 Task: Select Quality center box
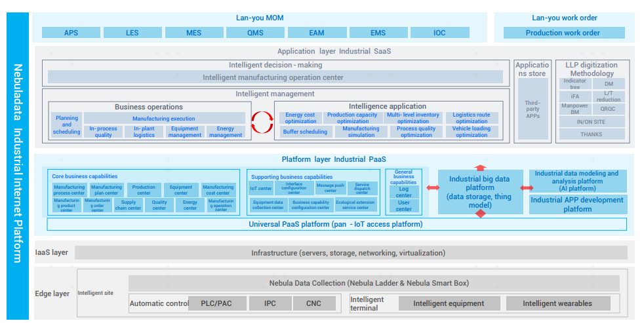(x=159, y=205)
